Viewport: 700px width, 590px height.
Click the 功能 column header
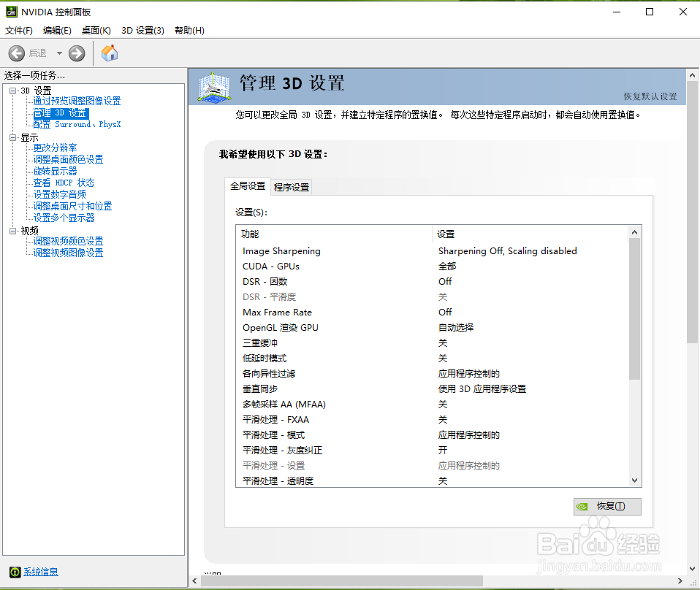(334, 234)
